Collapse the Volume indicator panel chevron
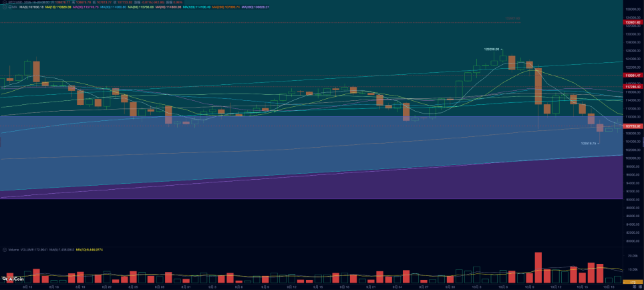 tap(5, 249)
